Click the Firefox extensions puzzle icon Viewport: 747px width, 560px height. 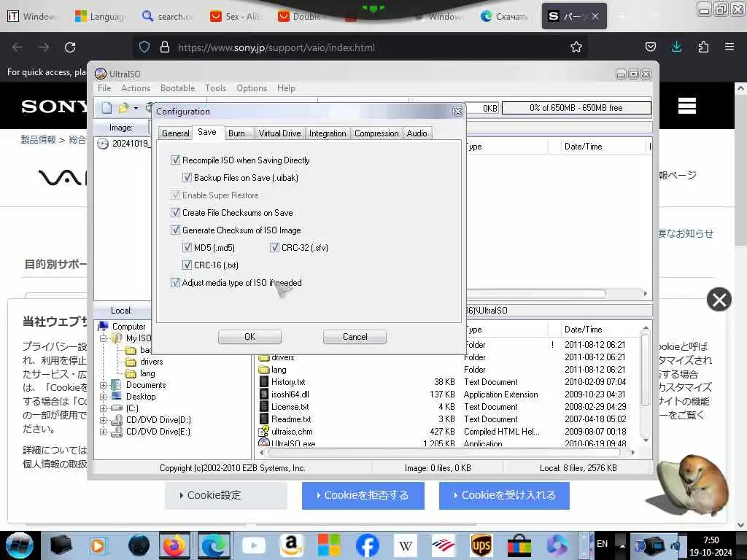[x=703, y=47]
